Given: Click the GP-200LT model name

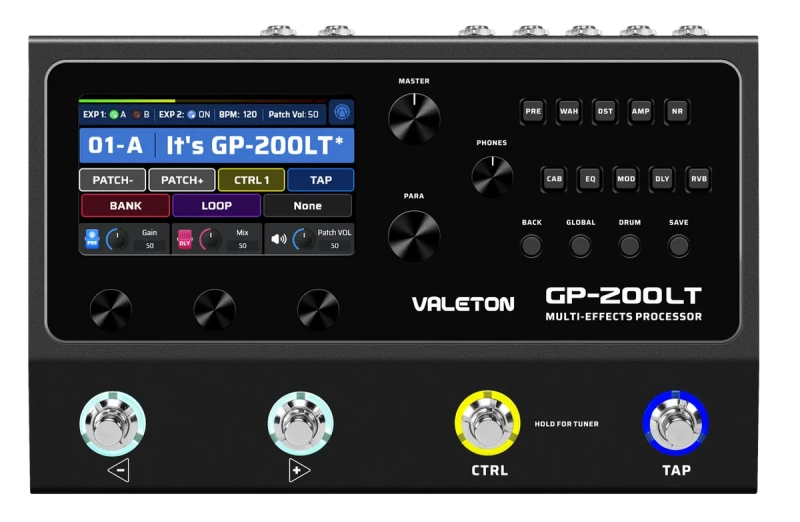Looking at the screenshot, I should point(623,296).
